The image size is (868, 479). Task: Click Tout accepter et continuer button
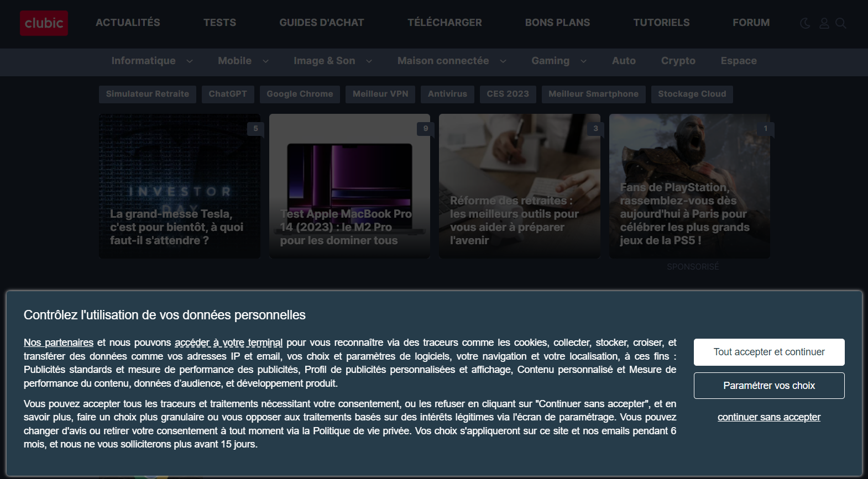point(768,352)
